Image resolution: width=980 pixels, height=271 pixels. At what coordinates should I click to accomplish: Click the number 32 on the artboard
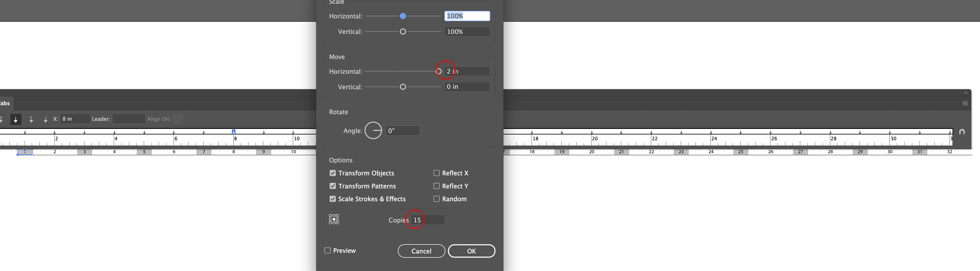[950, 152]
